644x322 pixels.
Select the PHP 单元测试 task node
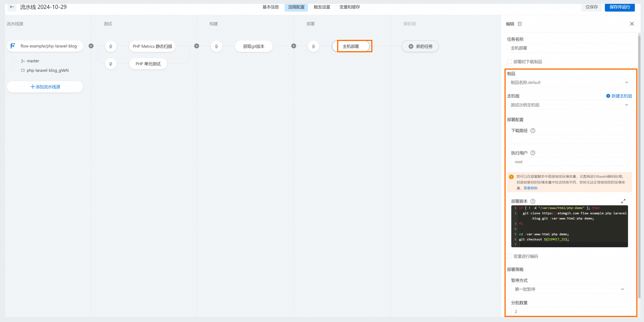coord(148,64)
